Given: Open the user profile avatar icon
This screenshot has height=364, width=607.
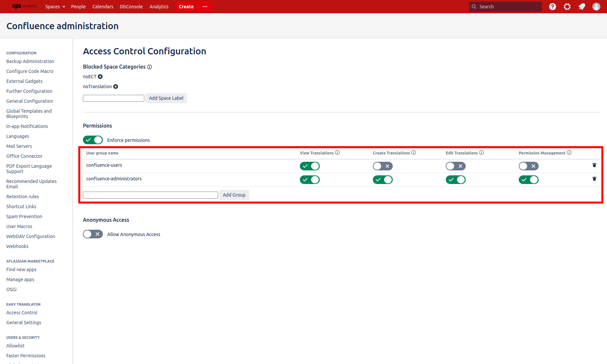Looking at the screenshot, I should tap(596, 7).
